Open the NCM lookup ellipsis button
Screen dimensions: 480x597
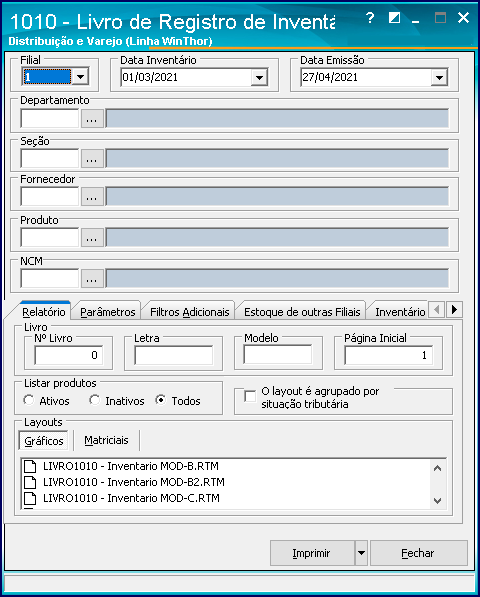[x=92, y=279]
